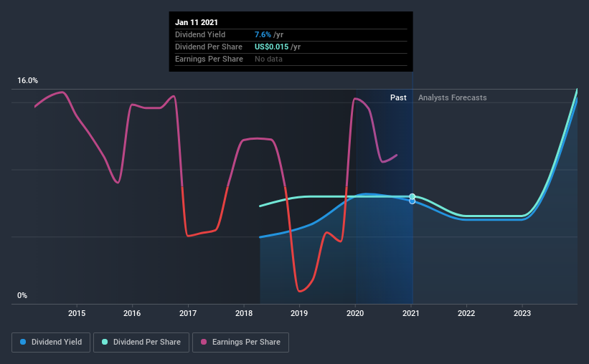
Task: Toggle the Earnings Per Share legend button
Action: (x=240, y=343)
